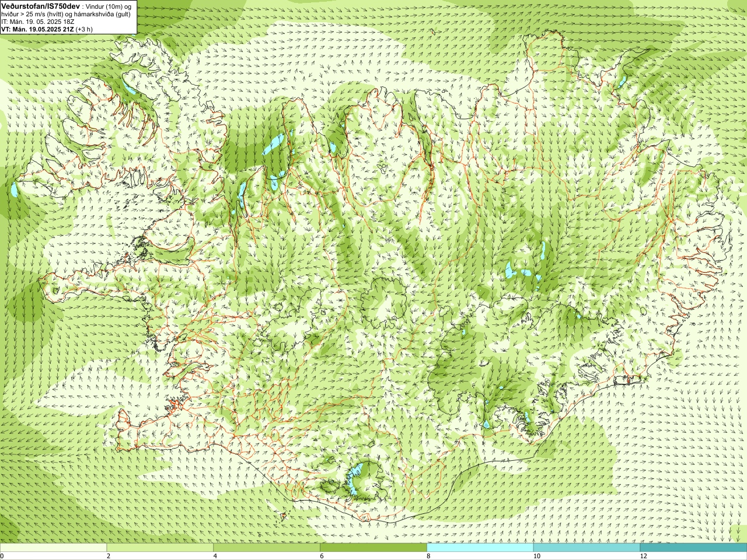Click the '4' label under the color scale

pos(215,556)
